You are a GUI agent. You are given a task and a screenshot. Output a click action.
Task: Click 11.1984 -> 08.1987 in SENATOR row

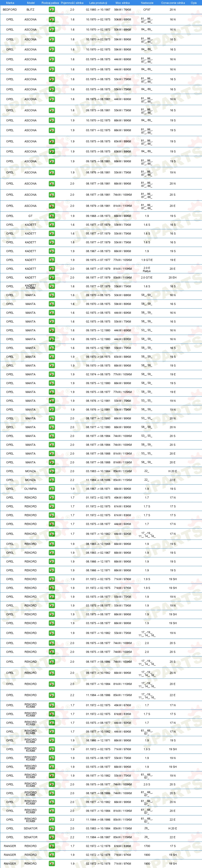point(98,837)
